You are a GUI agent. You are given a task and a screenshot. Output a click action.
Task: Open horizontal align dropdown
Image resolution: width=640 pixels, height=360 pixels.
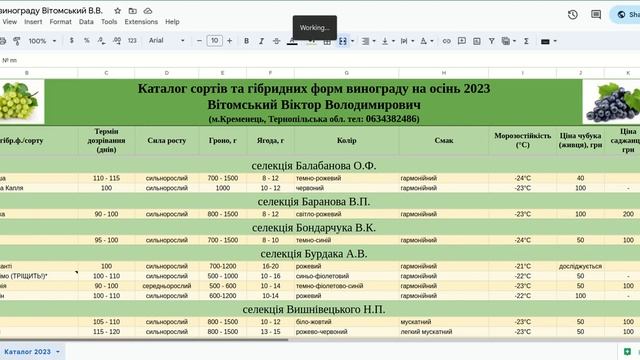[x=368, y=41]
